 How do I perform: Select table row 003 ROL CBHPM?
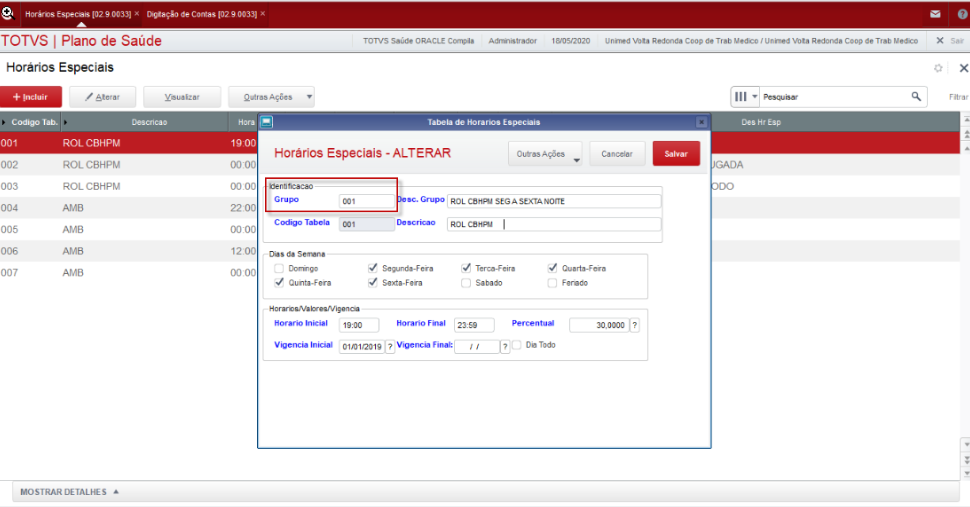(128, 187)
